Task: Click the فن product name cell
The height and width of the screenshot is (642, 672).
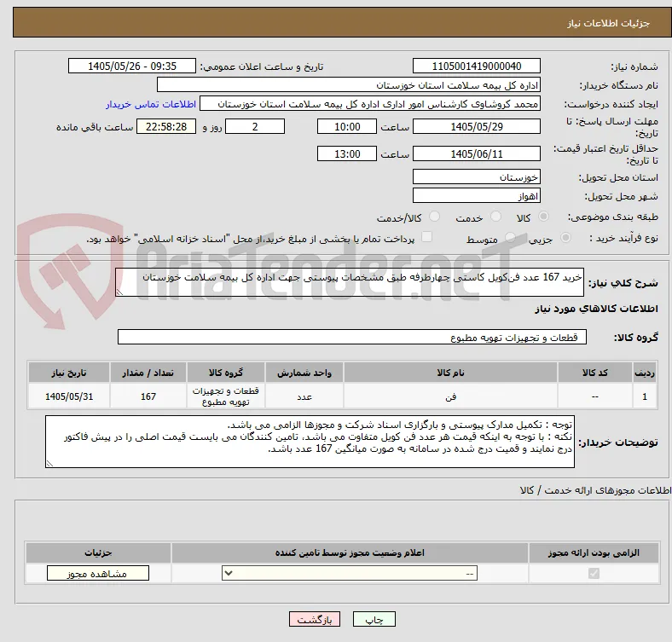Action: [450, 396]
